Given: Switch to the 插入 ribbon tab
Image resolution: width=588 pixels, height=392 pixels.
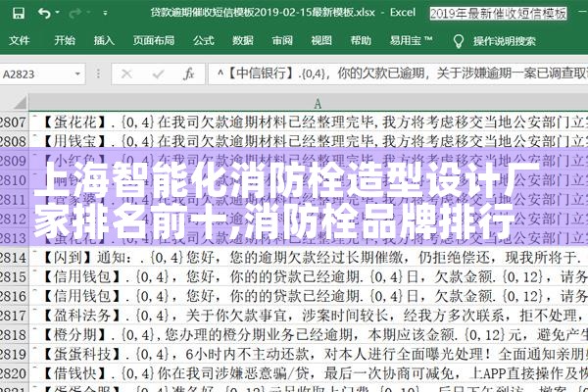Looking at the screenshot, I should point(104,40).
